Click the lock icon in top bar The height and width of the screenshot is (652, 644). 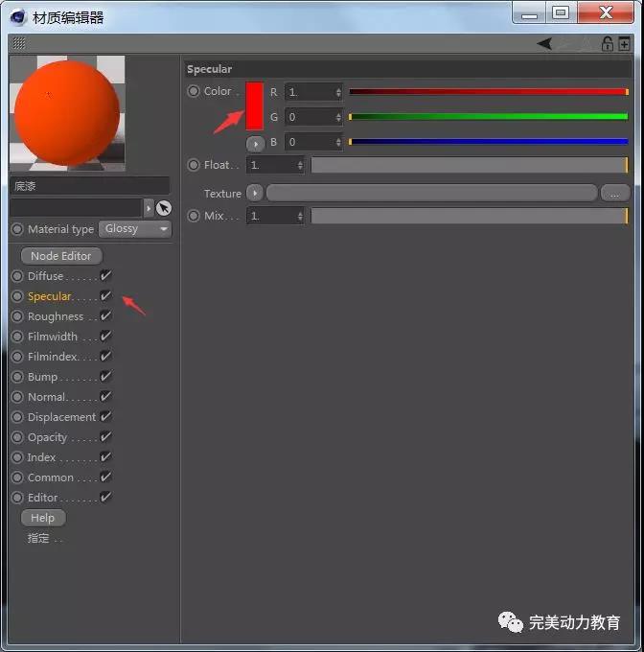607,43
